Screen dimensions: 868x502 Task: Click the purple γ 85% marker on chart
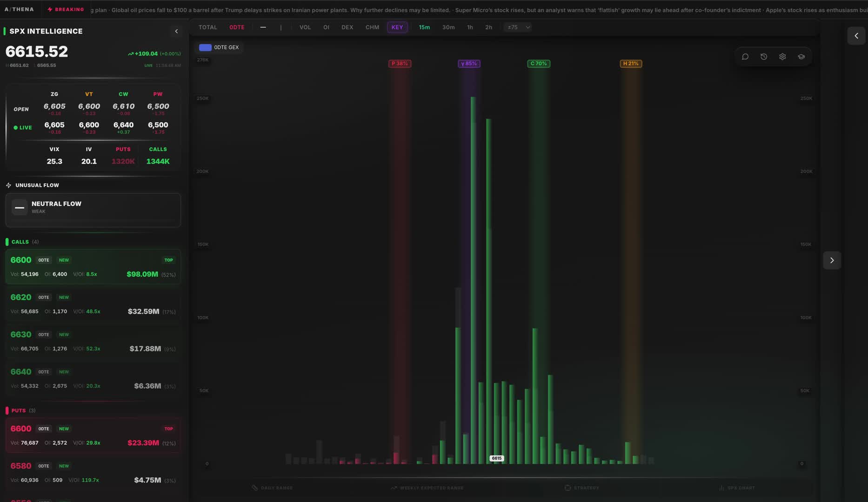coord(469,63)
